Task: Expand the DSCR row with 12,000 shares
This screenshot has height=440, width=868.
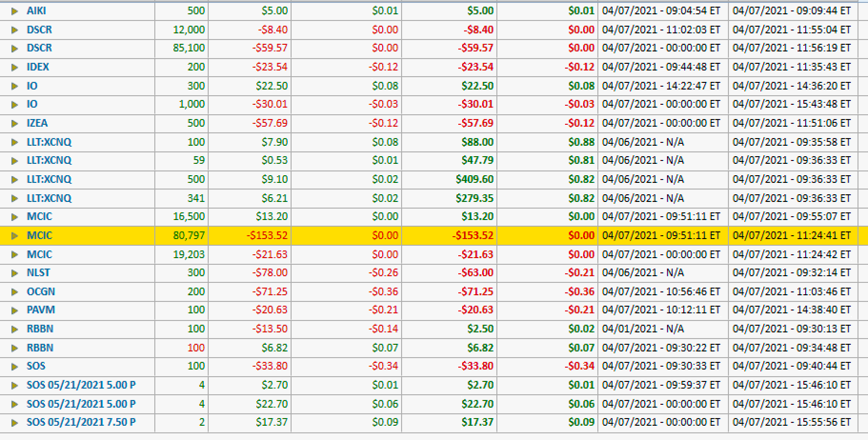Action: point(15,30)
